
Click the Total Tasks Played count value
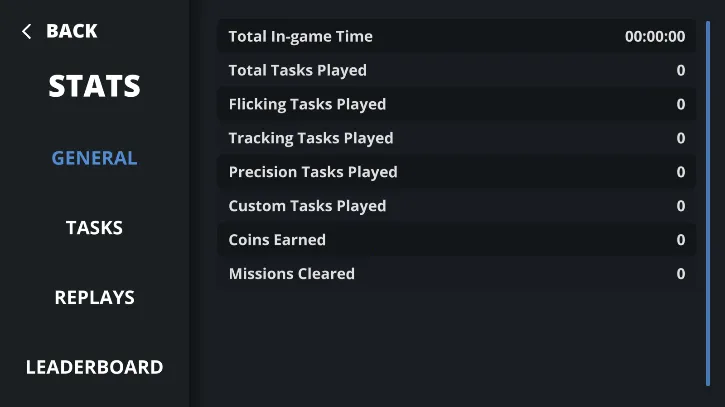(x=681, y=71)
